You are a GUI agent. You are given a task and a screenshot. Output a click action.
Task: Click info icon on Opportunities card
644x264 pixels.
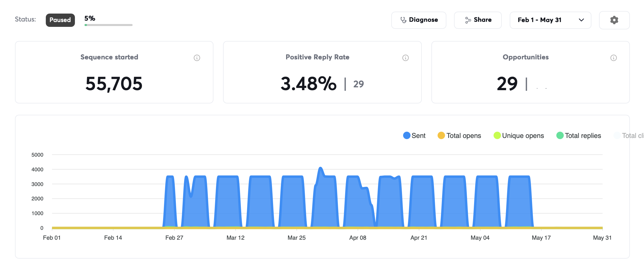point(613,58)
